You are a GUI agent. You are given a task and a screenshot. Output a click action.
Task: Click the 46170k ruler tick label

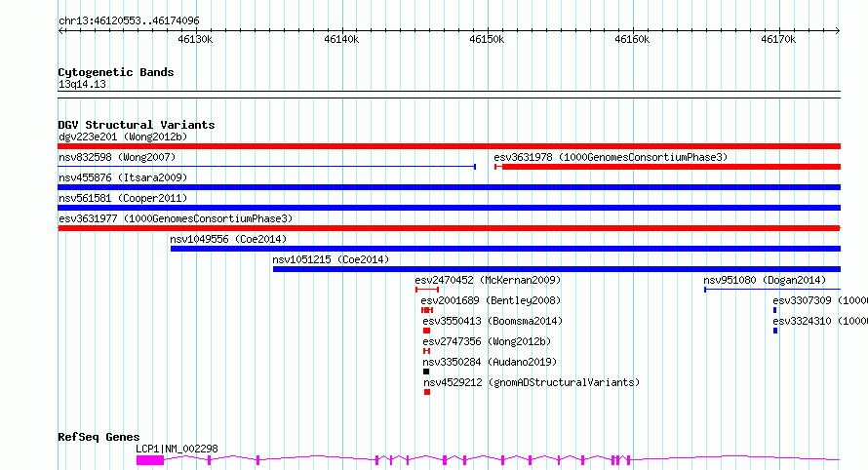coord(778,39)
